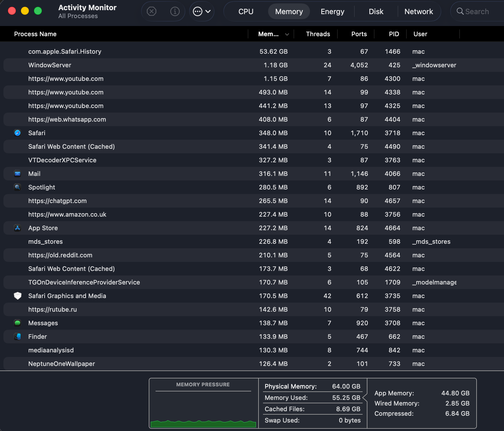Viewport: 504px width, 431px height.
Task: Click the All Processes subtitle
Action: [x=78, y=16]
